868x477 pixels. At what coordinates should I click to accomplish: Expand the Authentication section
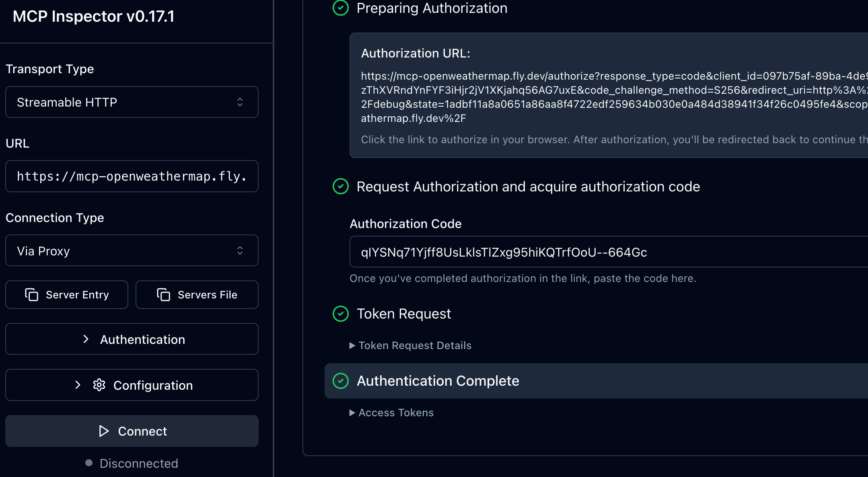tap(132, 339)
